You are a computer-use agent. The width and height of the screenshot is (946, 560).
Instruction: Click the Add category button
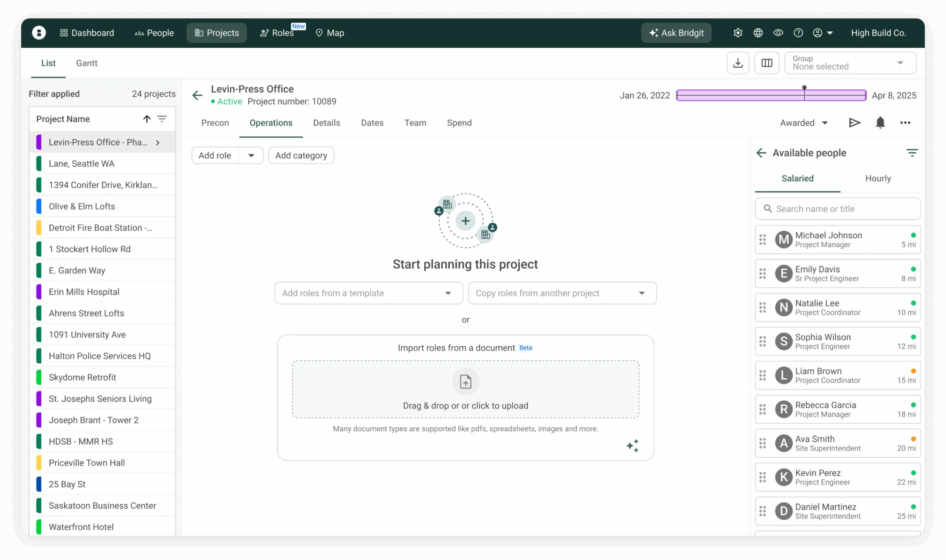tap(301, 156)
